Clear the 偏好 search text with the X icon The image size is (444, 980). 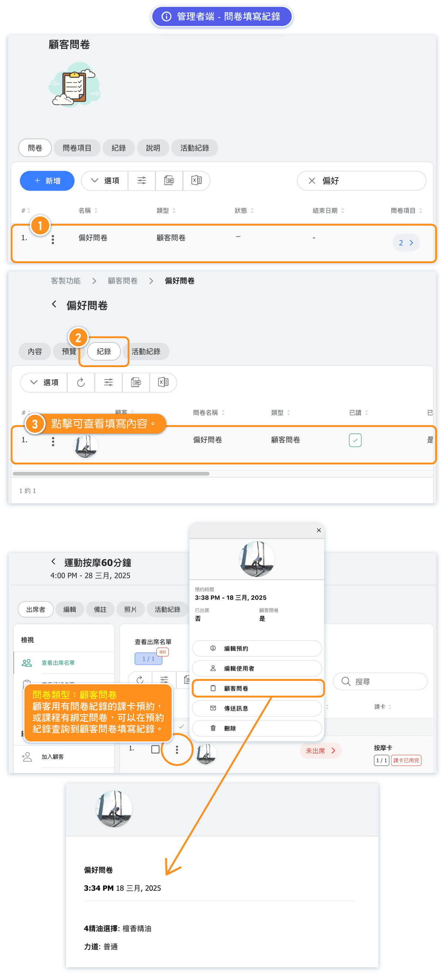[x=312, y=181]
